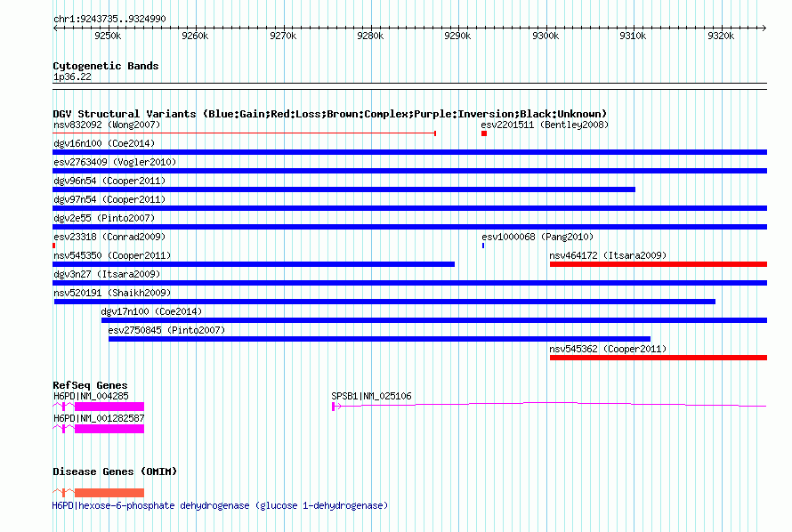Viewport: 792px width, 532px height.
Task: Click the chr1:9243735..9324990 coordinate label
Action: pyautogui.click(x=109, y=19)
